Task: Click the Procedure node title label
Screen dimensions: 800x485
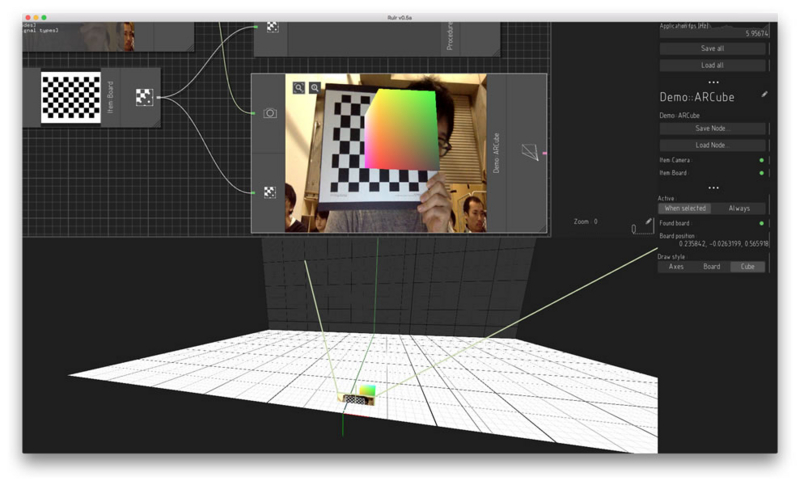Action: click(449, 36)
